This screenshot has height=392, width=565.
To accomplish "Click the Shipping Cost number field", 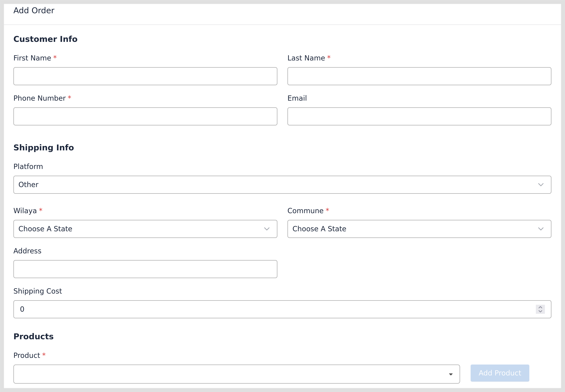I will pyautogui.click(x=271, y=309).
